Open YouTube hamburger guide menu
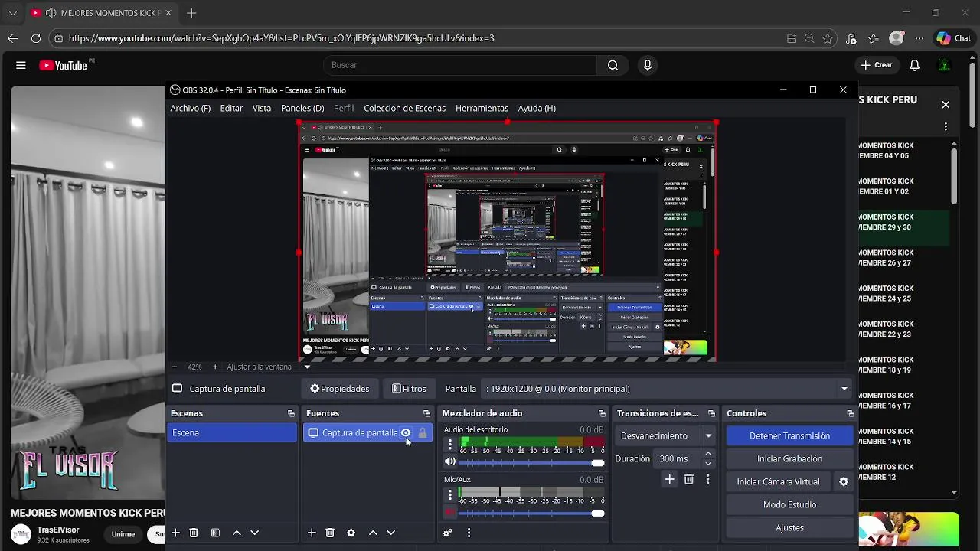Image resolution: width=980 pixels, height=551 pixels. coord(21,65)
